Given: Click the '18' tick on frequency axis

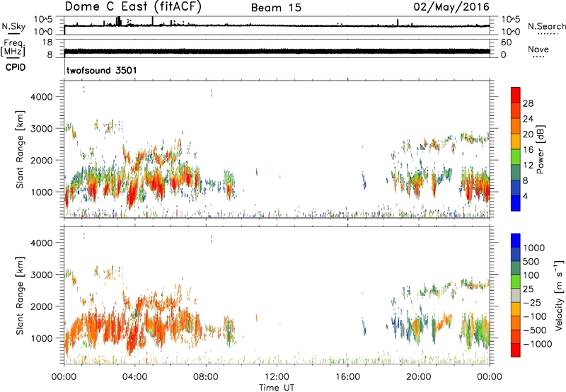Looking at the screenshot, I should [x=47, y=42].
